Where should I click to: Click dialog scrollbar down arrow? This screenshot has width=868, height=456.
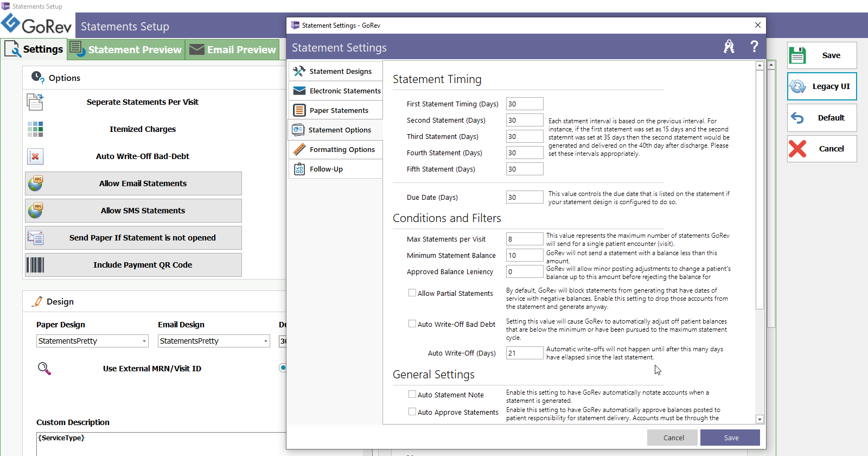click(759, 419)
